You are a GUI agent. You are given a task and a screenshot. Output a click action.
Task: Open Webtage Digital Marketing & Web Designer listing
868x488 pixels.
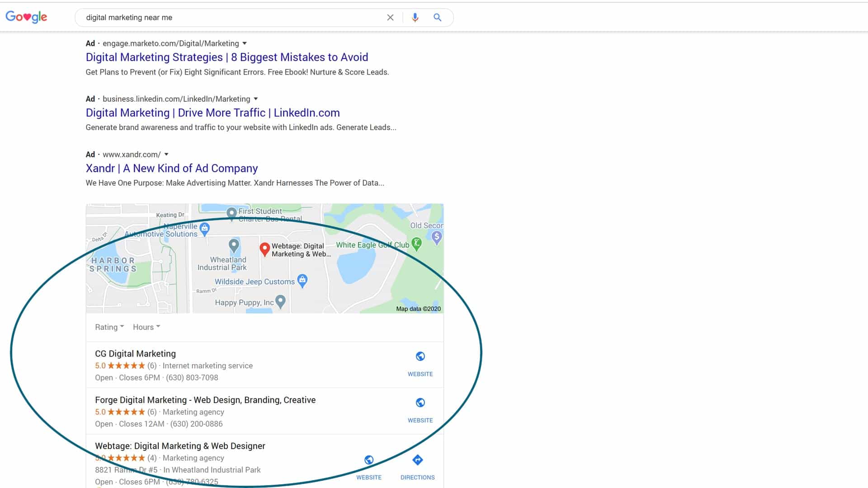tap(180, 446)
